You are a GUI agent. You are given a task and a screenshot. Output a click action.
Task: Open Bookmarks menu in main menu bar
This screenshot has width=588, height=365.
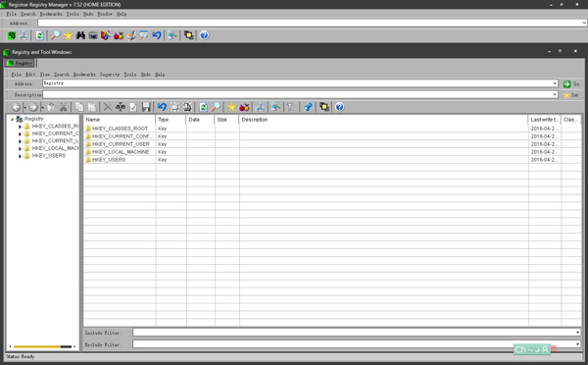[51, 14]
